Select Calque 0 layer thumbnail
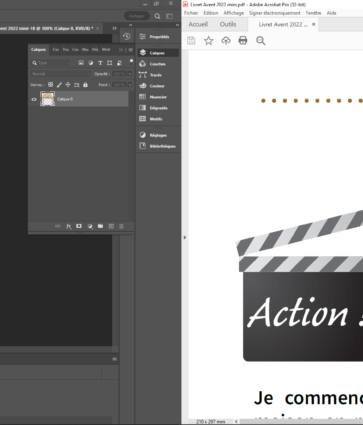 point(47,99)
